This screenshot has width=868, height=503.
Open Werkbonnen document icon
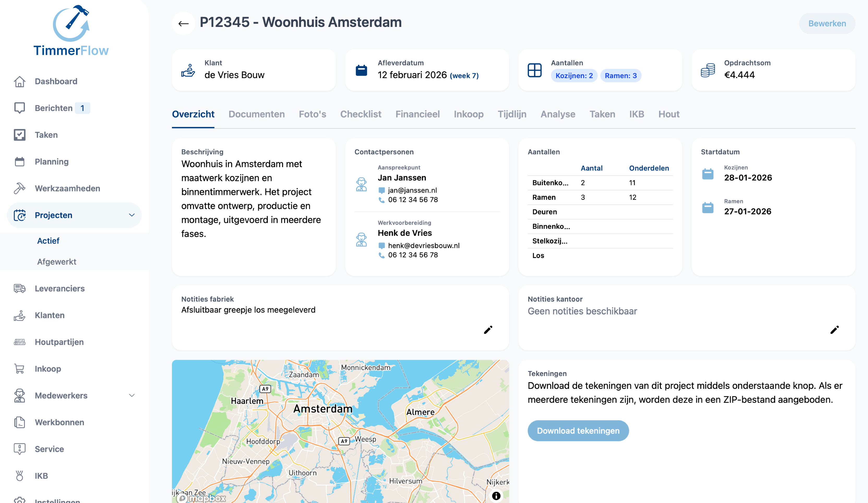20,422
